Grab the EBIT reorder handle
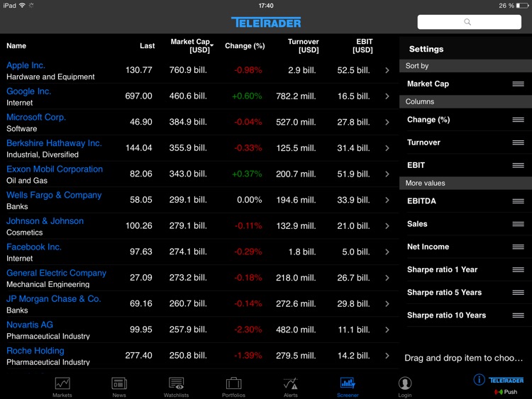532x399 pixels. pos(518,165)
